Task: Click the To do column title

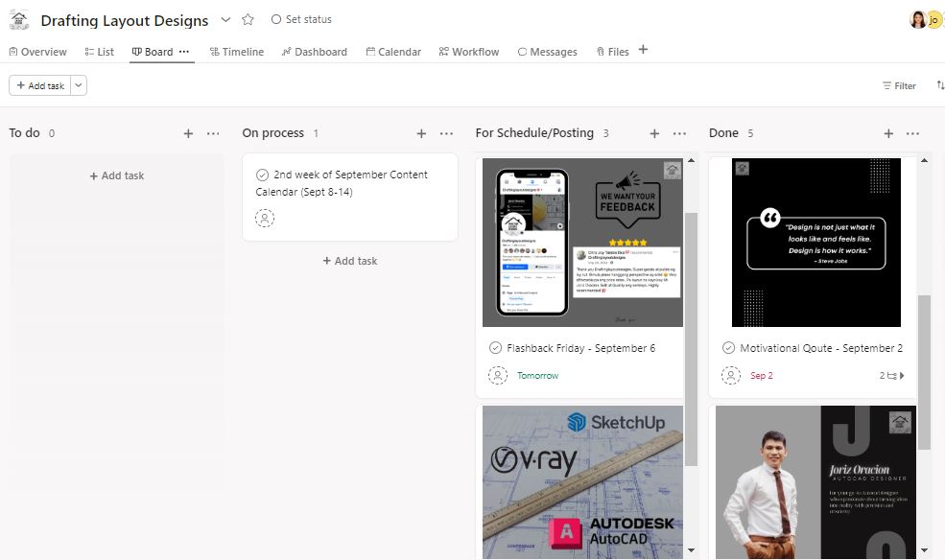Action: point(24,133)
